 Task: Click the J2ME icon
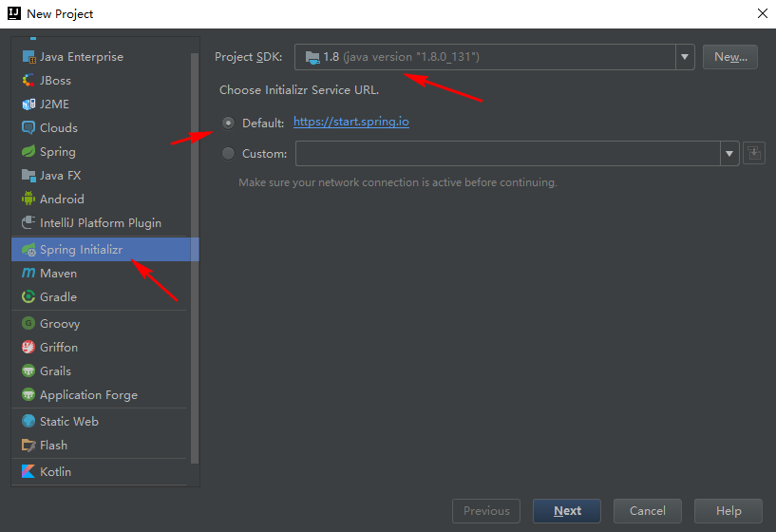point(28,104)
